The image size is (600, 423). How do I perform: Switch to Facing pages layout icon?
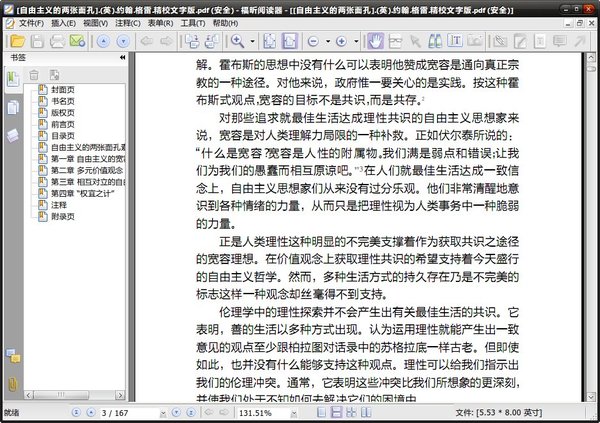point(366,412)
